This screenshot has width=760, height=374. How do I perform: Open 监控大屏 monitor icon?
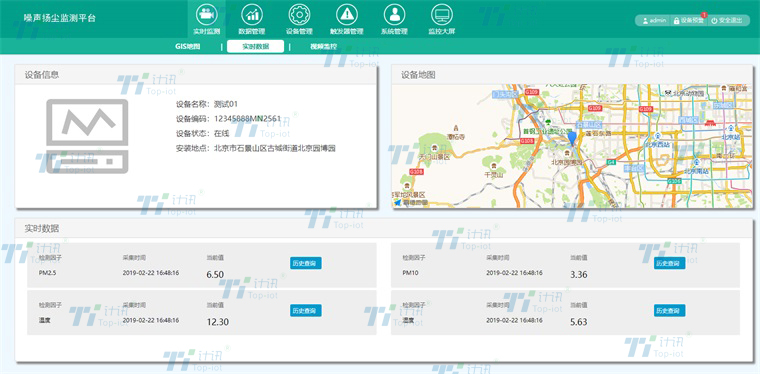[x=442, y=14]
